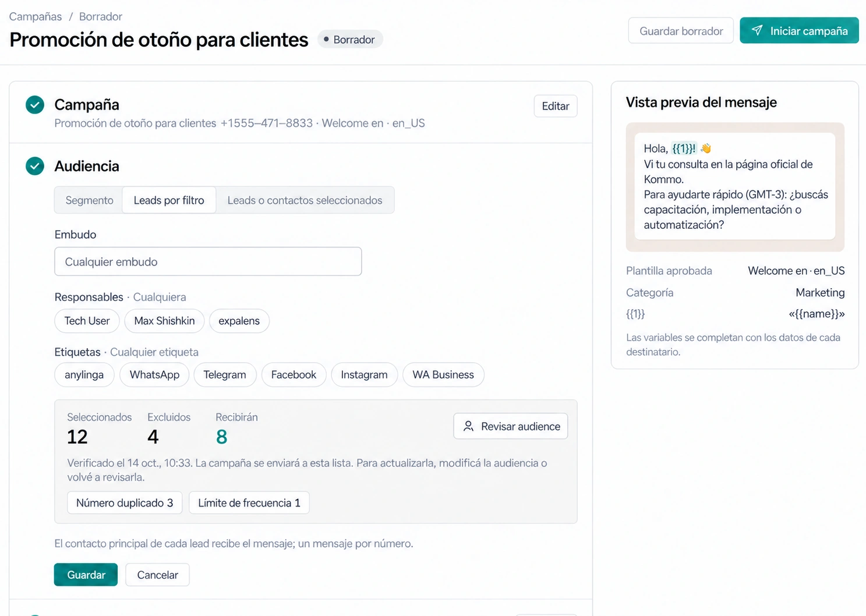Toggle the Tech User responsible chip
866x616 pixels.
(87, 321)
